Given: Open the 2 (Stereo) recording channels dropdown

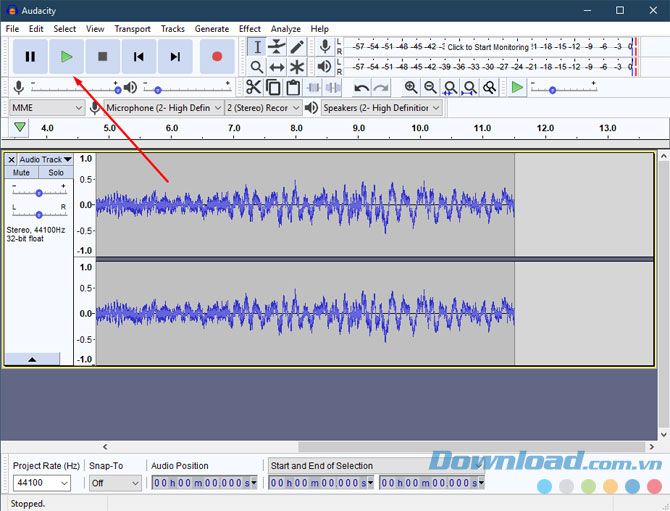Looking at the screenshot, I should click(x=263, y=108).
